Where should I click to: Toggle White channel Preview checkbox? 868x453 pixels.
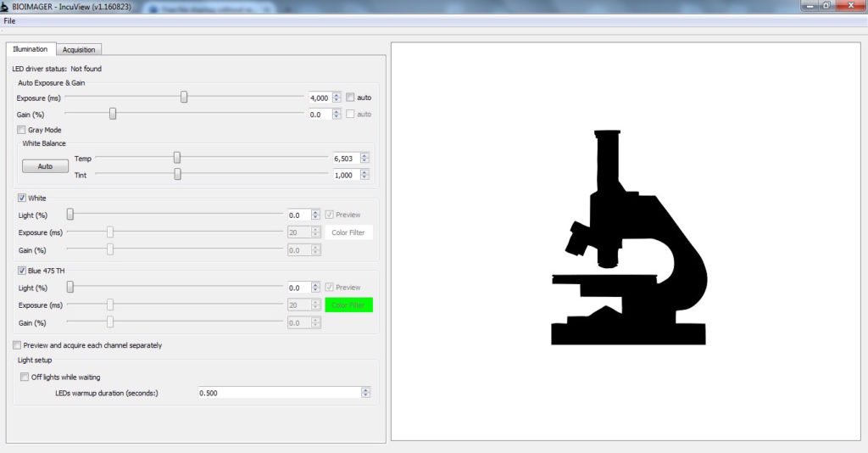(x=330, y=215)
